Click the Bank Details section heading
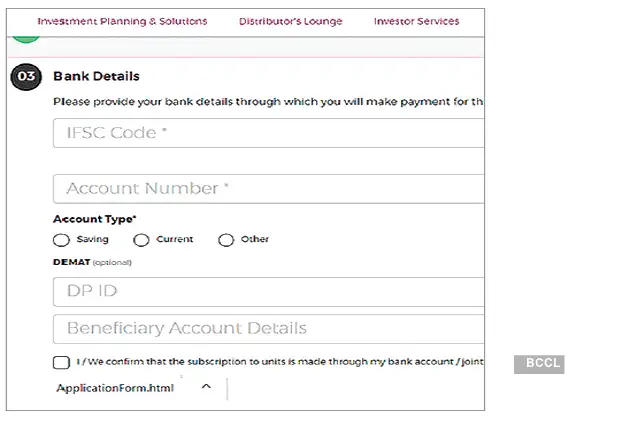This screenshot has width=630, height=424. [x=96, y=76]
